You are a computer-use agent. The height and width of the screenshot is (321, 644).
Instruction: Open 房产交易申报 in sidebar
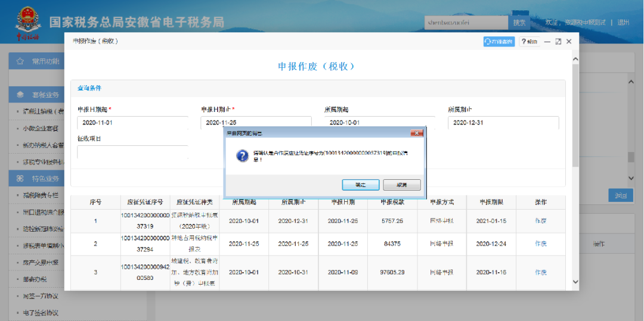[x=41, y=263]
